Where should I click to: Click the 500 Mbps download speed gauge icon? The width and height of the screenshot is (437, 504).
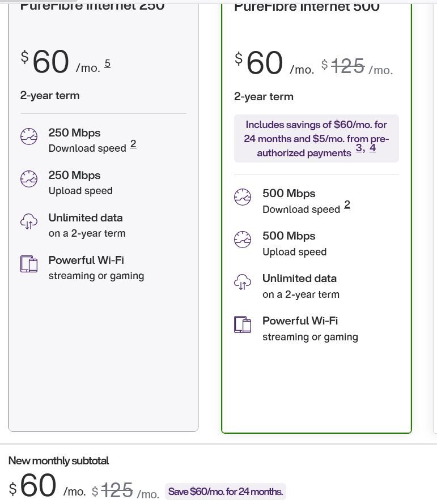(x=243, y=197)
